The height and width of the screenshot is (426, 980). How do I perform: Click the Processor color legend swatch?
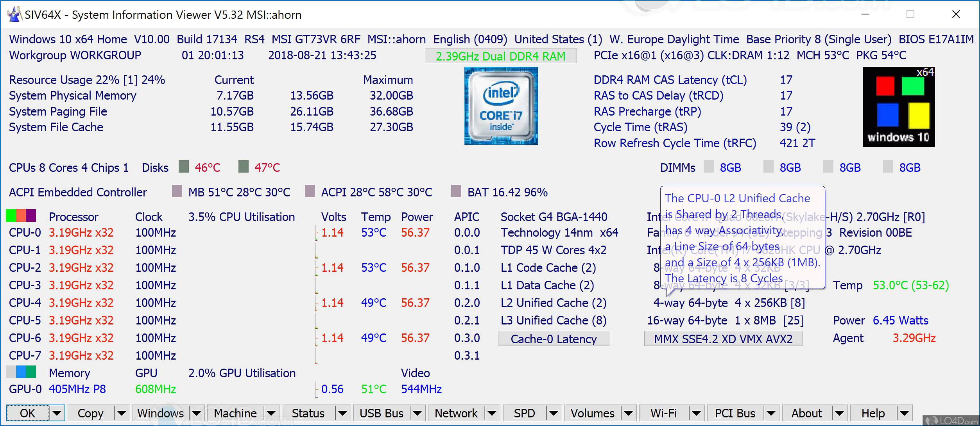click(x=21, y=216)
